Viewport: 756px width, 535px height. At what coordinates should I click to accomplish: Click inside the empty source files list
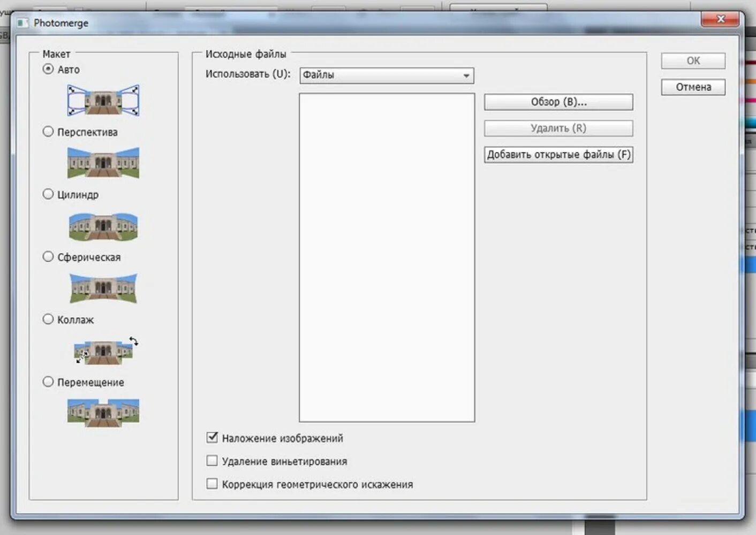point(387,257)
